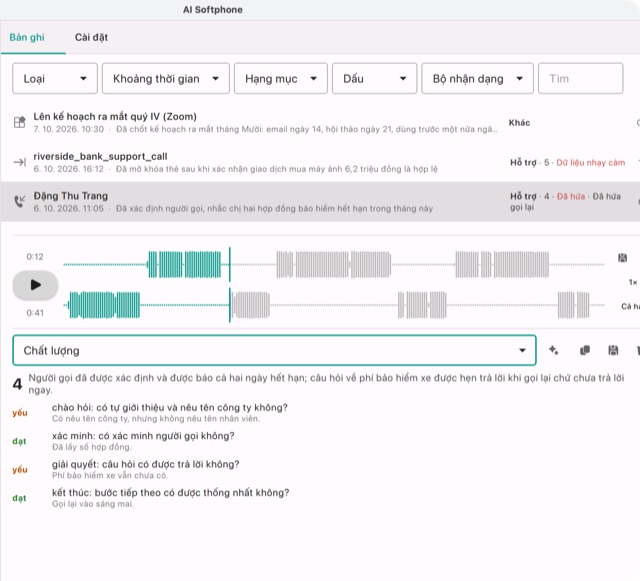Viewport: 640px width, 581px height.
Task: Select the Bản ghi tab
Action: pos(27,38)
